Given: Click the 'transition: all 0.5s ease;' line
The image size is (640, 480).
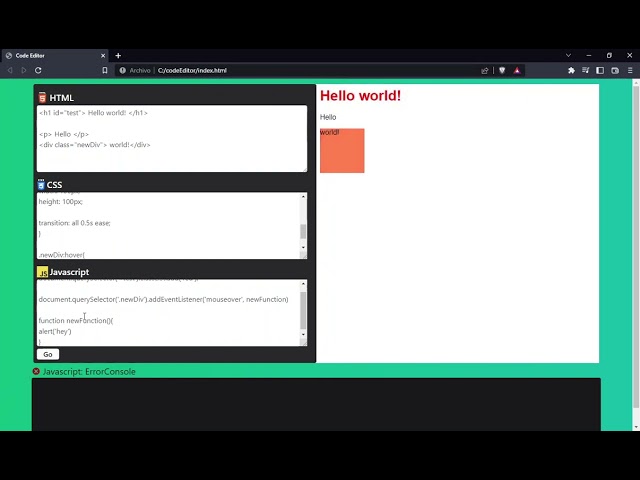Looking at the screenshot, I should (x=75, y=223).
